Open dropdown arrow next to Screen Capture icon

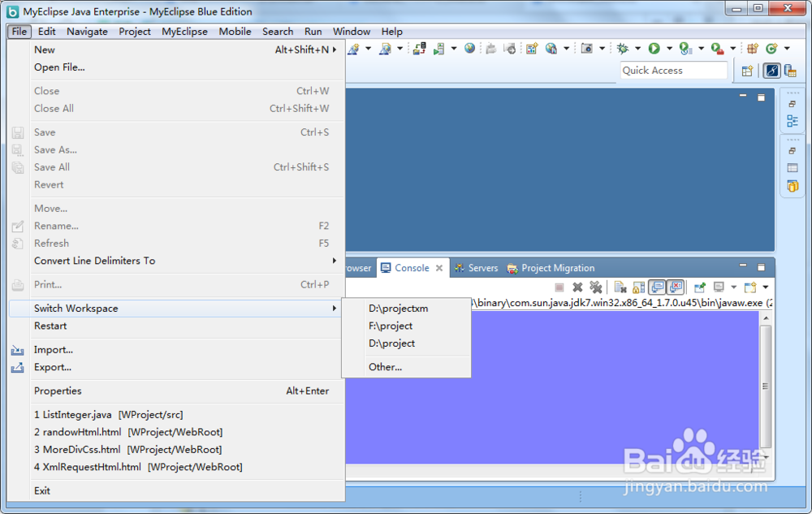click(602, 49)
